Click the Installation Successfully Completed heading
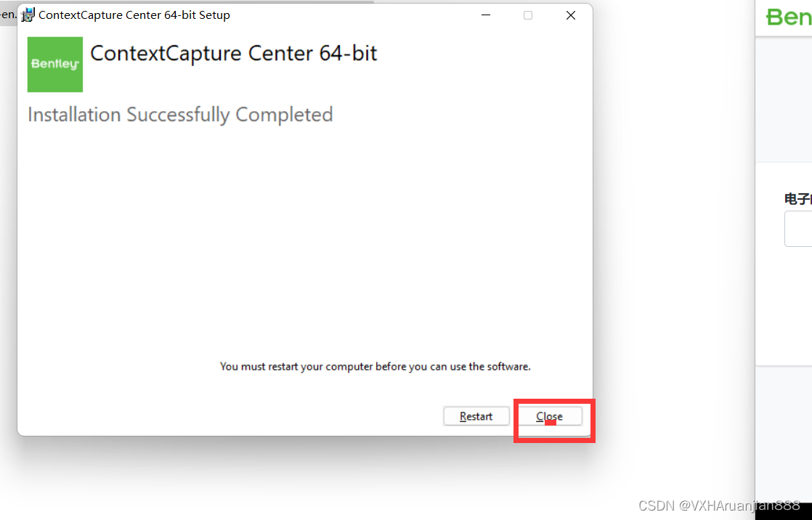Image resolution: width=812 pixels, height=520 pixels. pyautogui.click(x=179, y=114)
